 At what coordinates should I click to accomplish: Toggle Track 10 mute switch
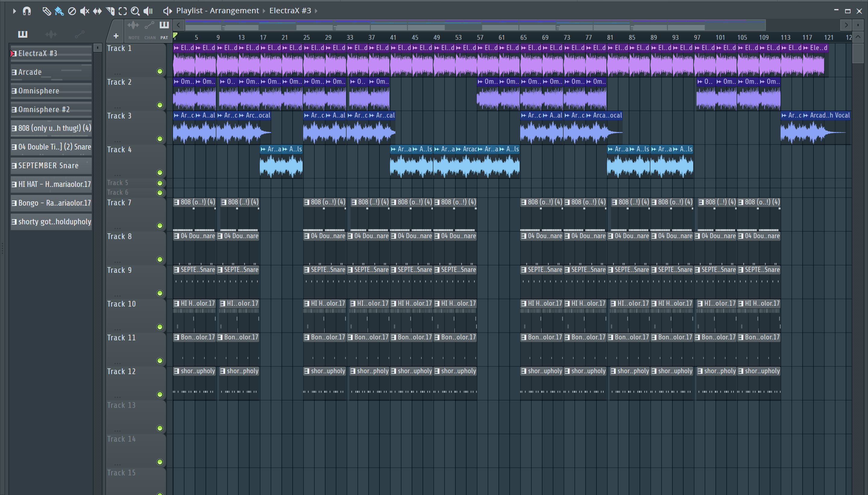[160, 327]
